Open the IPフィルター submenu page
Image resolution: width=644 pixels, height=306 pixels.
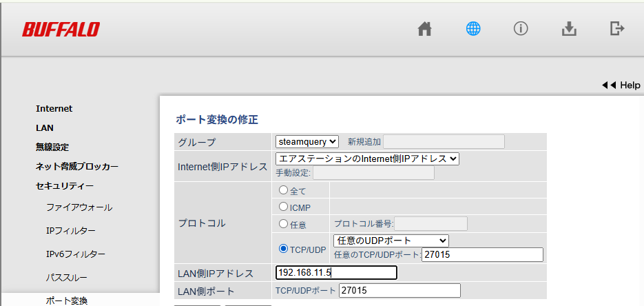tap(71, 231)
